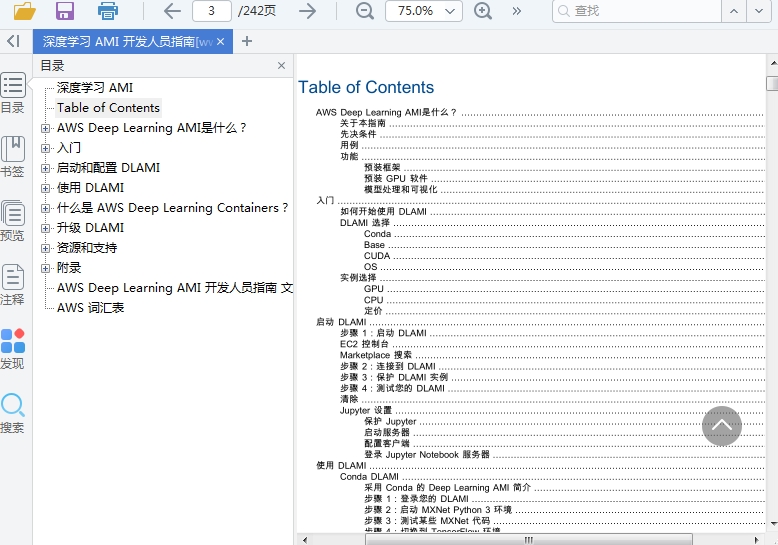Select AWS 词汇表 outline entry
This screenshot has width=778, height=545.
90,308
